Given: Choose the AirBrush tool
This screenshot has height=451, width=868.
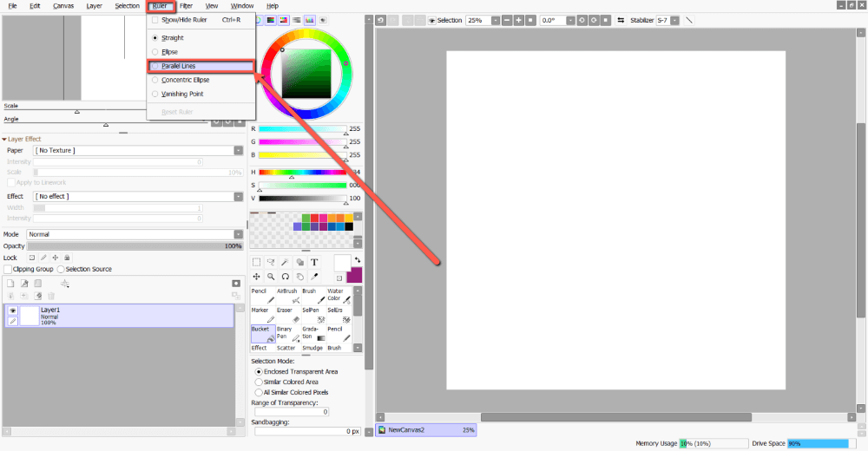Looking at the screenshot, I should [x=288, y=296].
